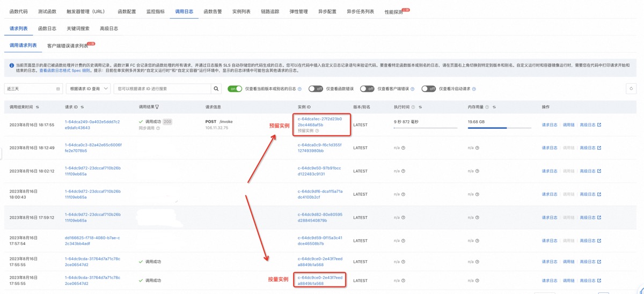The height and width of the screenshot is (294, 644).
Task: Open the 高级日志 sub-tab
Action: pyautogui.click(x=109, y=28)
